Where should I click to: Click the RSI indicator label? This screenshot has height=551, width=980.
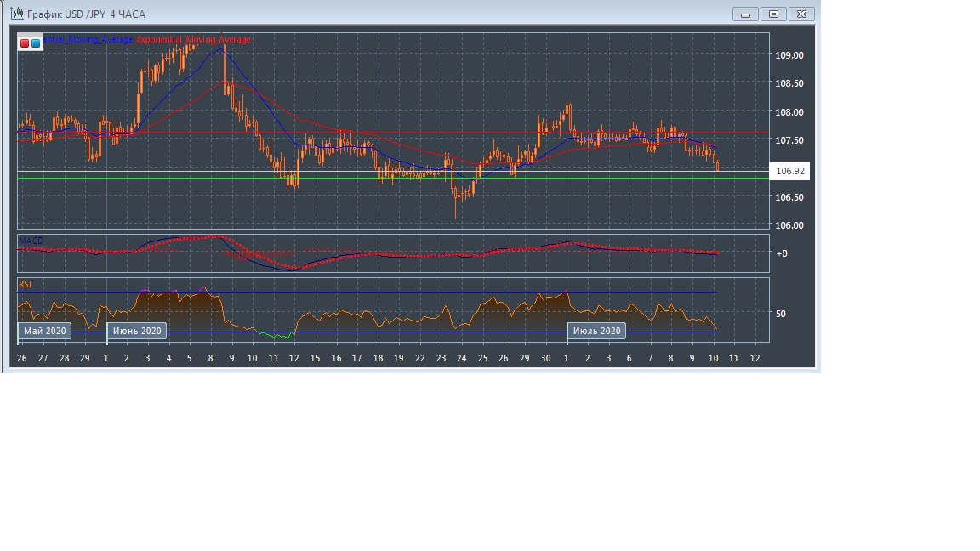coord(26,285)
